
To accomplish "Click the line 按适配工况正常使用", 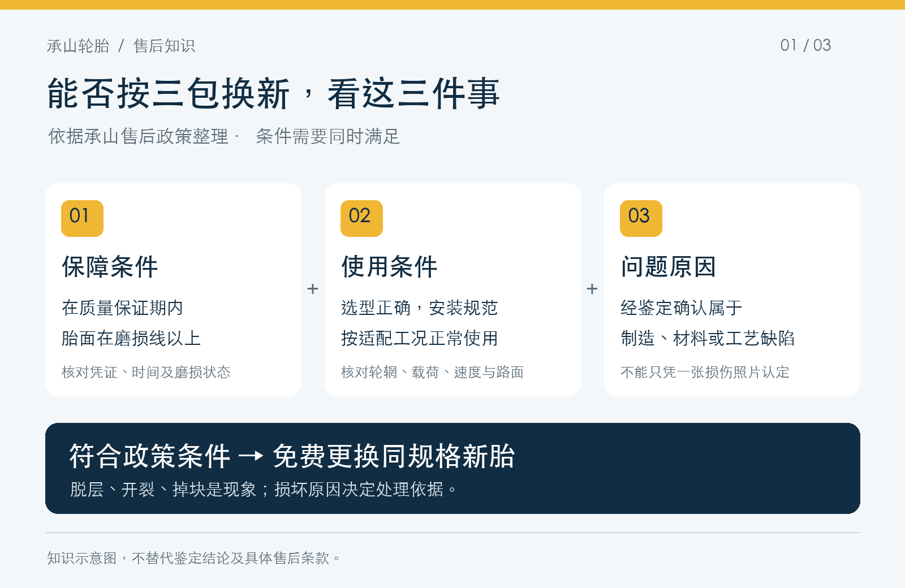I will tap(419, 338).
